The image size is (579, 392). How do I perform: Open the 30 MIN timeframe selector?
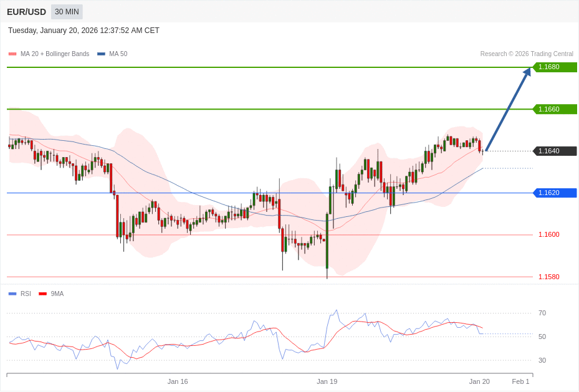pos(66,11)
